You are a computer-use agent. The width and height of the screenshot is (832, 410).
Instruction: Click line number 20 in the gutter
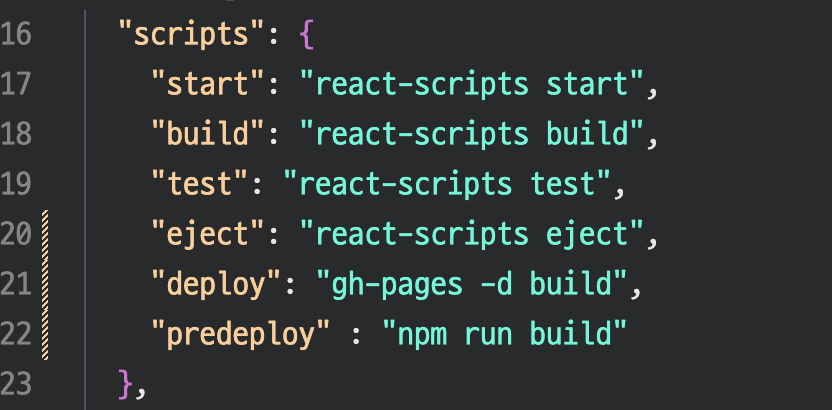point(15,234)
